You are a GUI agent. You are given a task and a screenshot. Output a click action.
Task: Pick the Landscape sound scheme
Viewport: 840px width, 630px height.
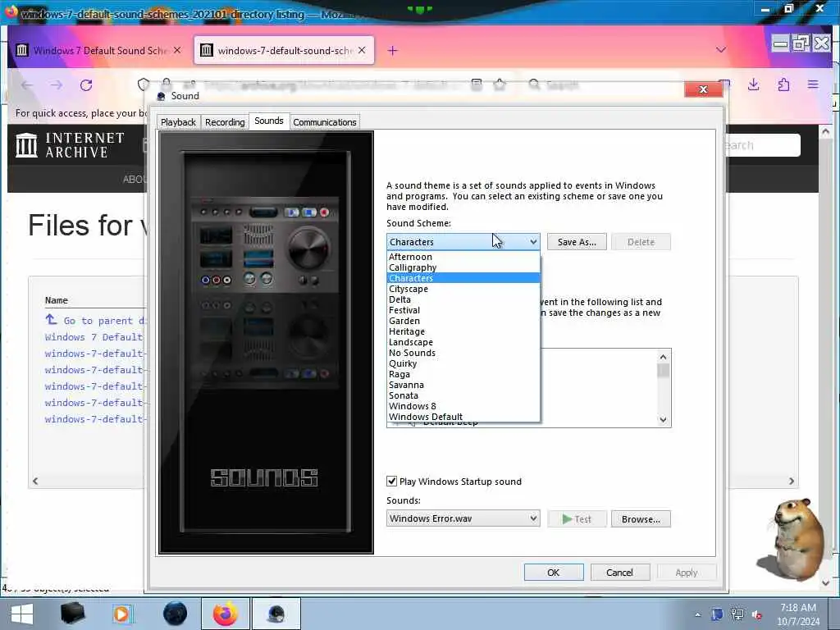[x=463, y=342]
